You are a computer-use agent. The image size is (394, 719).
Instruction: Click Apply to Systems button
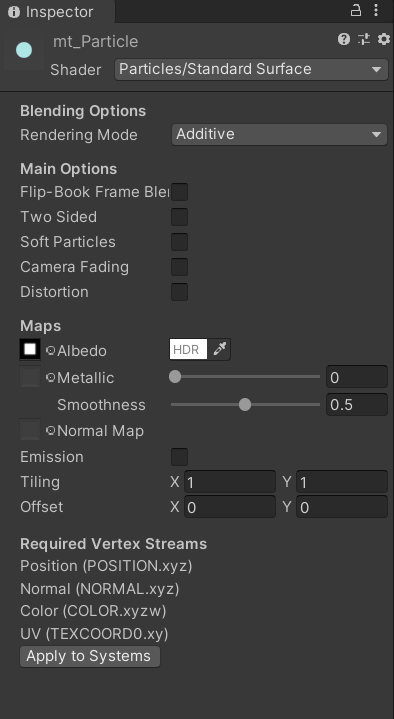pyautogui.click(x=90, y=656)
